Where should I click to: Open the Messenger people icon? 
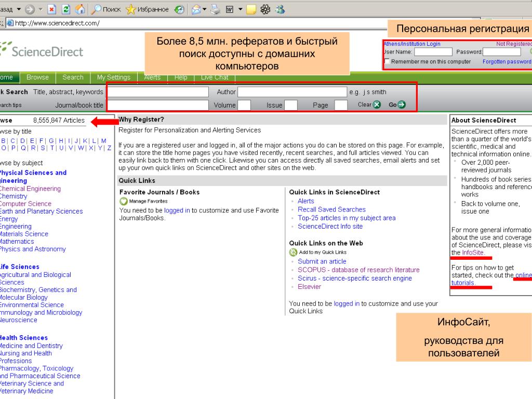click(280, 9)
